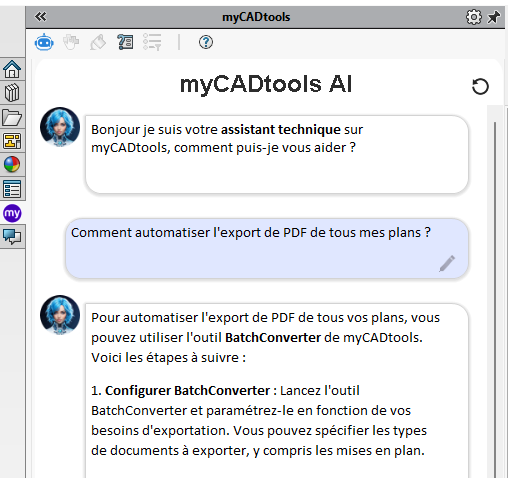Click the 'assistant technique' bold text
The height and width of the screenshot is (478, 508).
pos(281,130)
